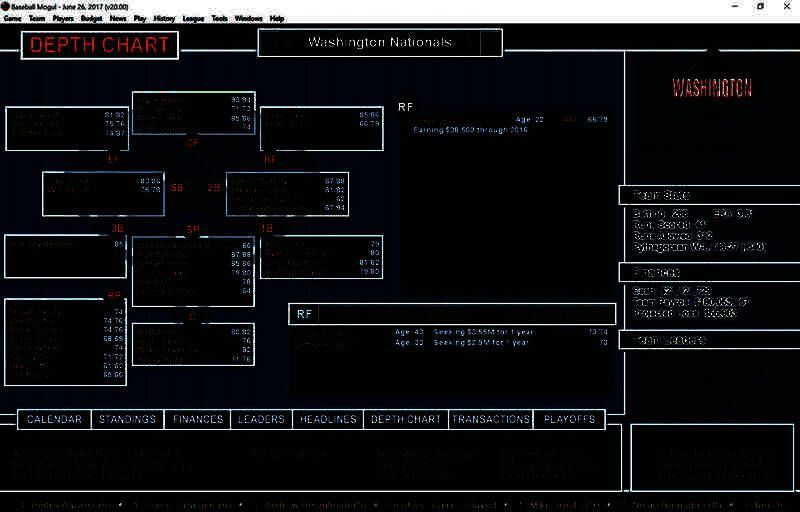View the Headlines tab
Screen dimensions: 800x512
pyautogui.click(x=328, y=420)
